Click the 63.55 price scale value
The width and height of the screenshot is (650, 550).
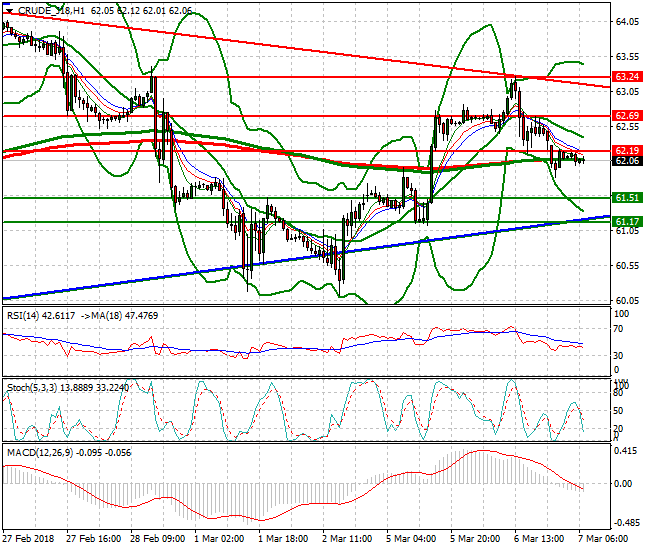click(x=627, y=56)
